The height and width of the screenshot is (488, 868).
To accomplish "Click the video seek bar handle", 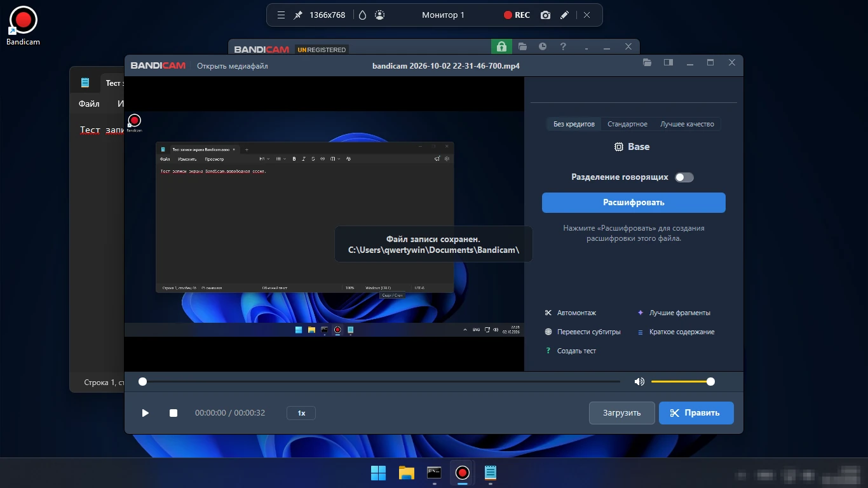I will 142,381.
